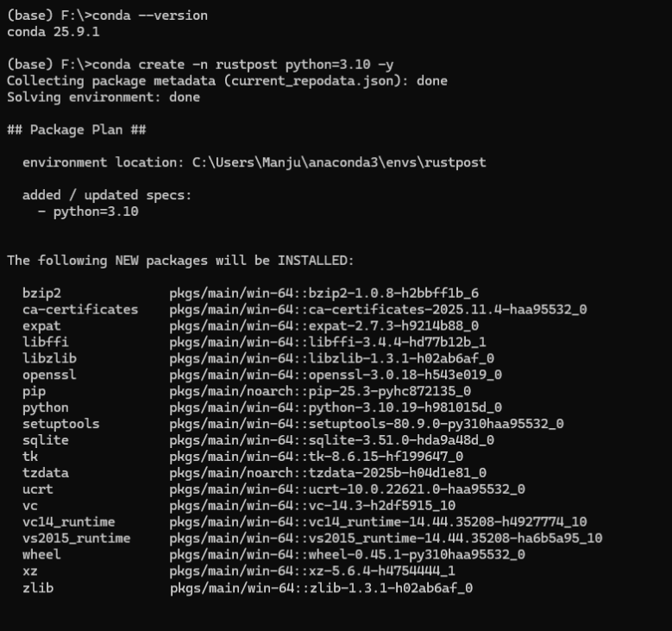Click the 'NEW packages will be INSTALLED' line
The image size is (672, 631).
[180, 260]
